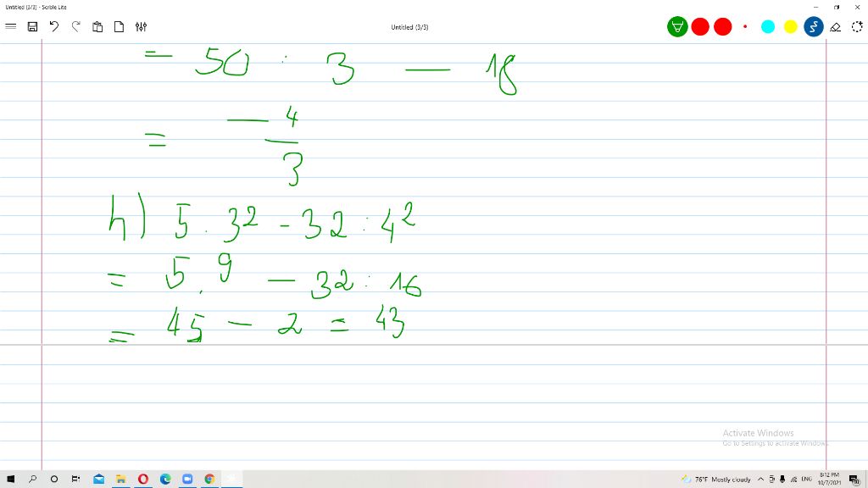The image size is (868, 488).
Task: Undo the last stroke
Action: pyautogui.click(x=53, y=26)
